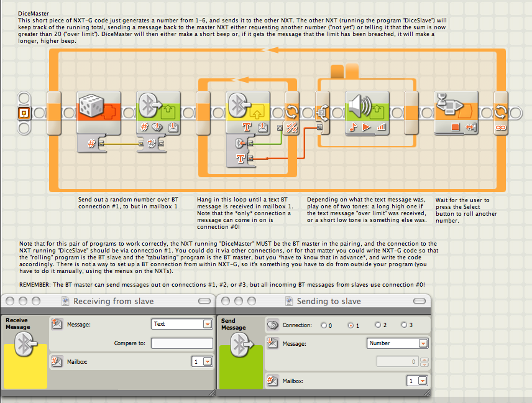The width and height of the screenshot is (532, 403).
Task: Select Connection radio button 2
Action: (378, 325)
